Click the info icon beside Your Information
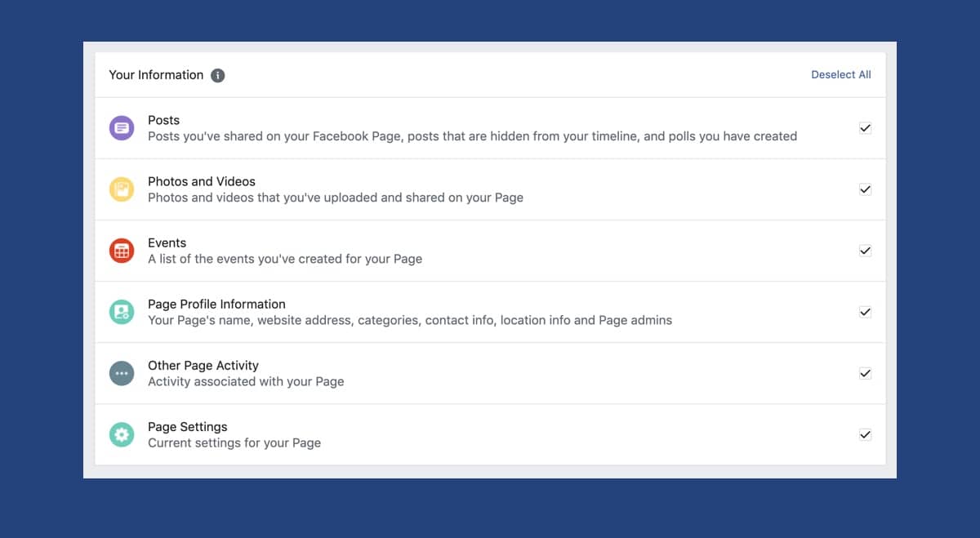 point(217,75)
